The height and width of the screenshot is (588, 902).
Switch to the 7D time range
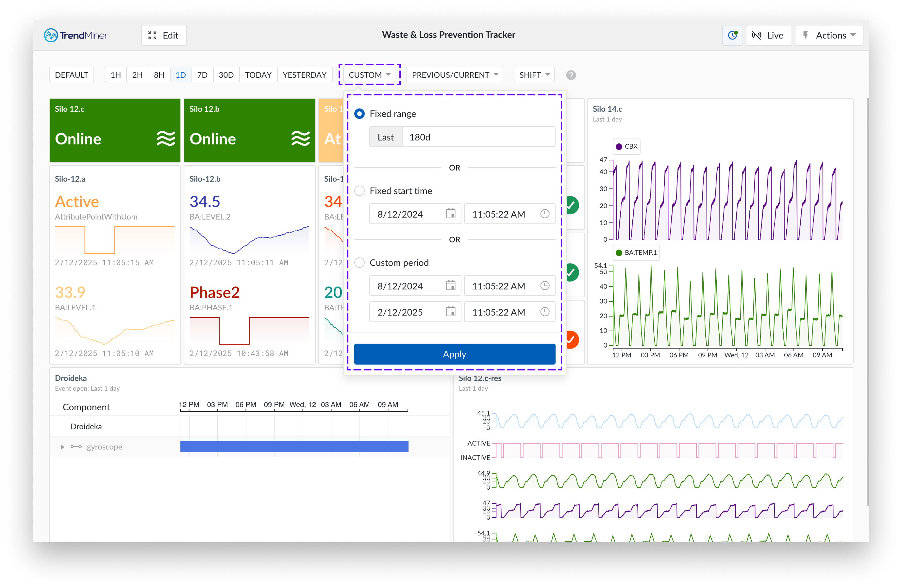point(202,74)
